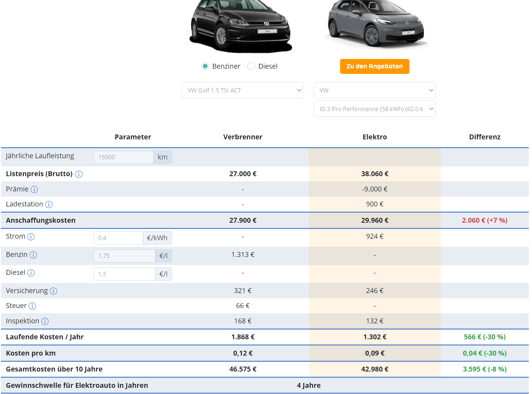Click the 0,09 € cost per km
The image size is (532, 394).
tap(375, 353)
